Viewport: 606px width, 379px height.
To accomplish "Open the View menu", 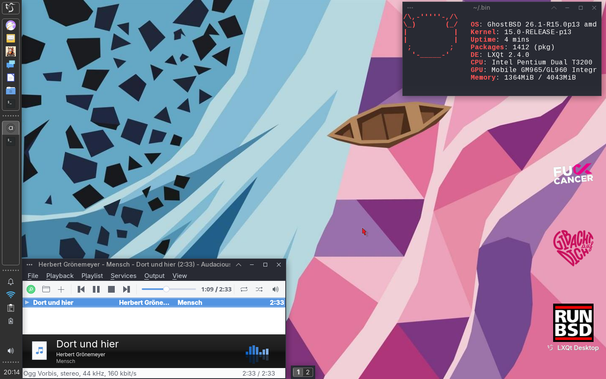I will coord(179,276).
